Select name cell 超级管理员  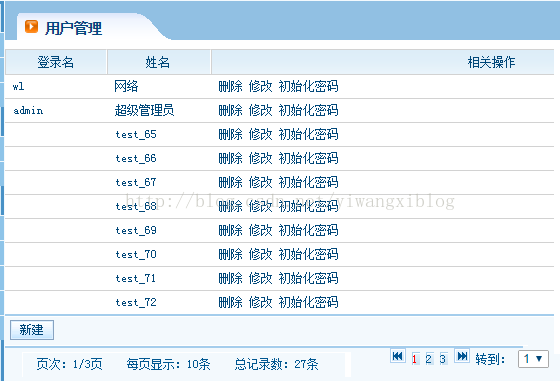tap(144, 110)
